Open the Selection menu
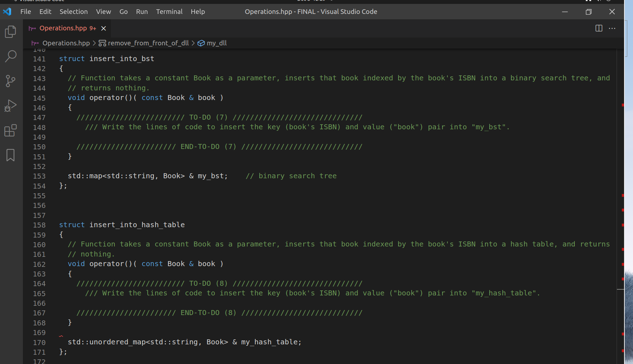The width and height of the screenshot is (633, 364). point(74,11)
